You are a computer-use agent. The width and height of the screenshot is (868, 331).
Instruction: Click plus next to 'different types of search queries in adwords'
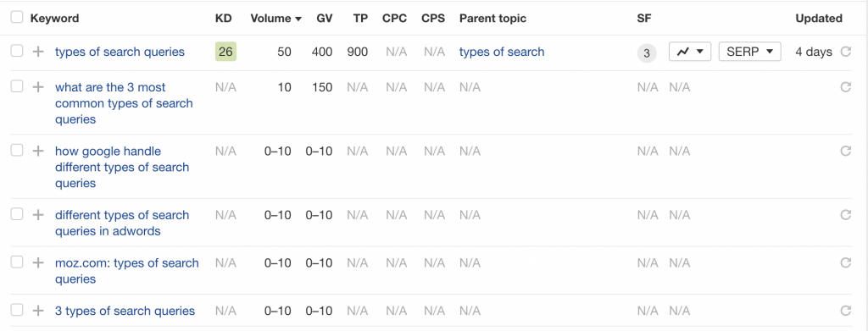pos(37,215)
